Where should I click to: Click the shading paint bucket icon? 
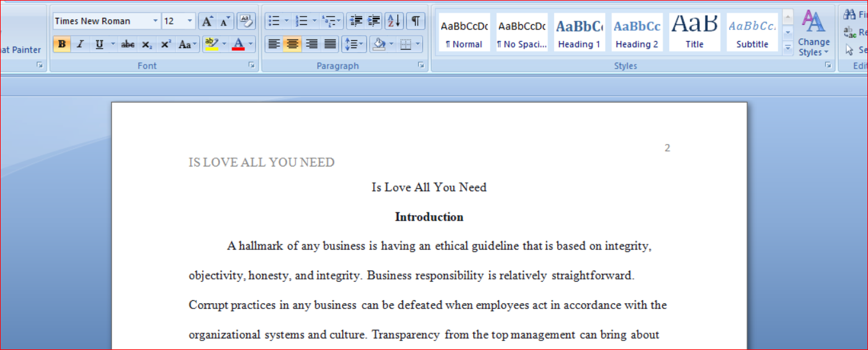point(379,44)
